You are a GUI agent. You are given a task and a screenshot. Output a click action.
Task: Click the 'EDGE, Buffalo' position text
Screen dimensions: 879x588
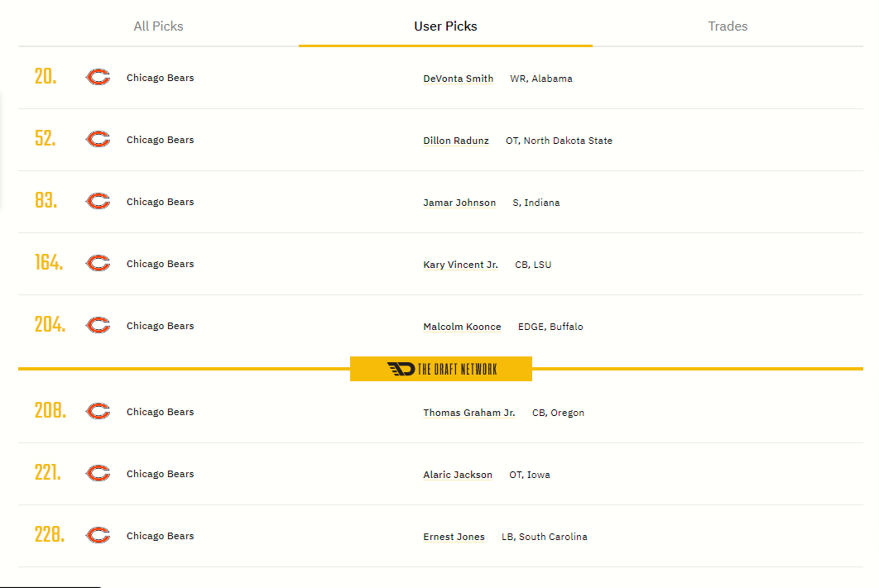tap(550, 327)
